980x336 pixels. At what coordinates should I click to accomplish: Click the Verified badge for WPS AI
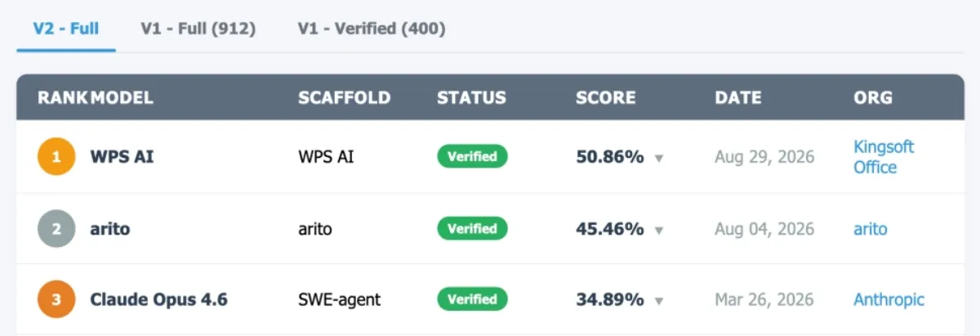pos(472,156)
